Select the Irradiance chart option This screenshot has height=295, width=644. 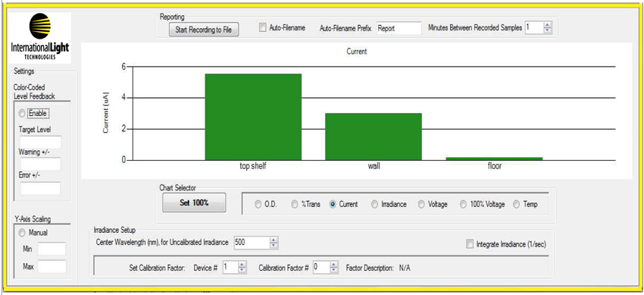pos(374,204)
